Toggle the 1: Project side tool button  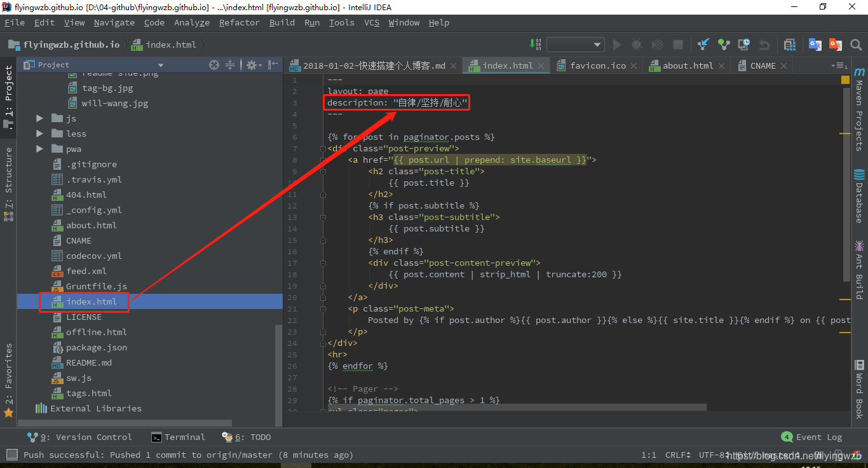(x=8, y=97)
